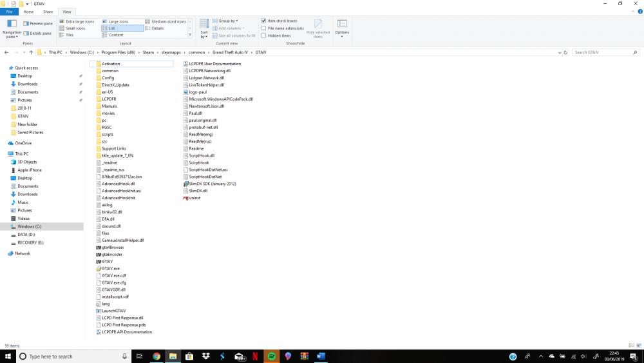Navigate to steamapps in address bar
This screenshot has width=644, height=363.
(171, 53)
